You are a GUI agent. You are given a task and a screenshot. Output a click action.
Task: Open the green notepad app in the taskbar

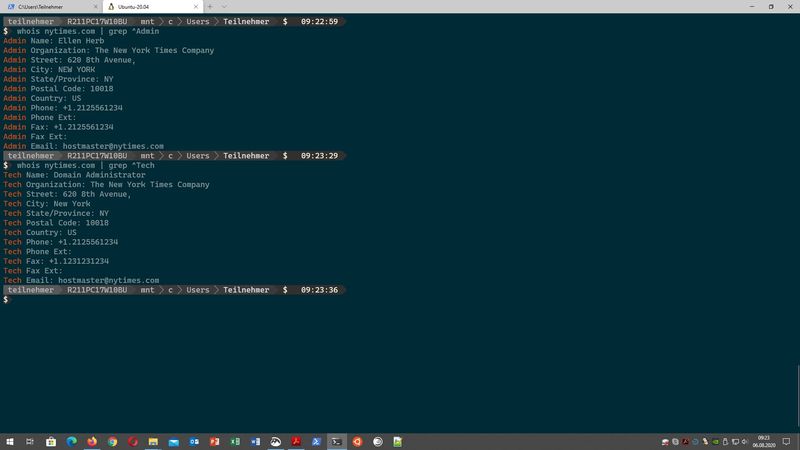click(398, 442)
